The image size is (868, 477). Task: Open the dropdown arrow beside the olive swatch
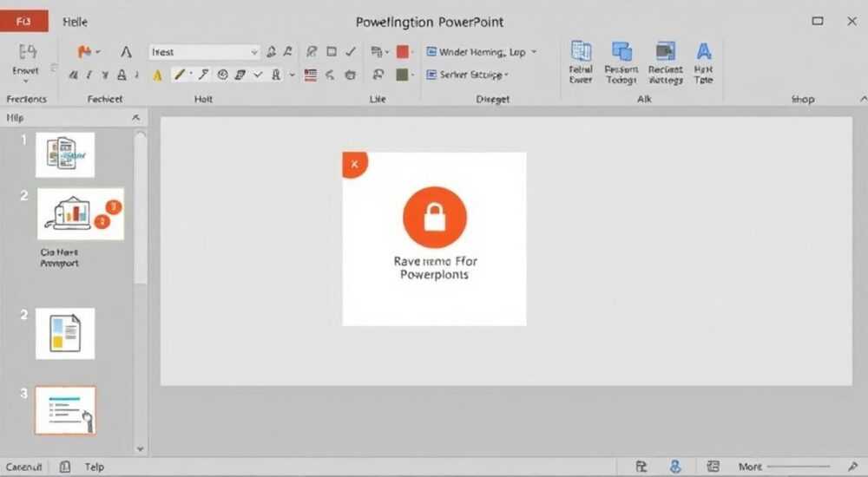pyautogui.click(x=412, y=75)
